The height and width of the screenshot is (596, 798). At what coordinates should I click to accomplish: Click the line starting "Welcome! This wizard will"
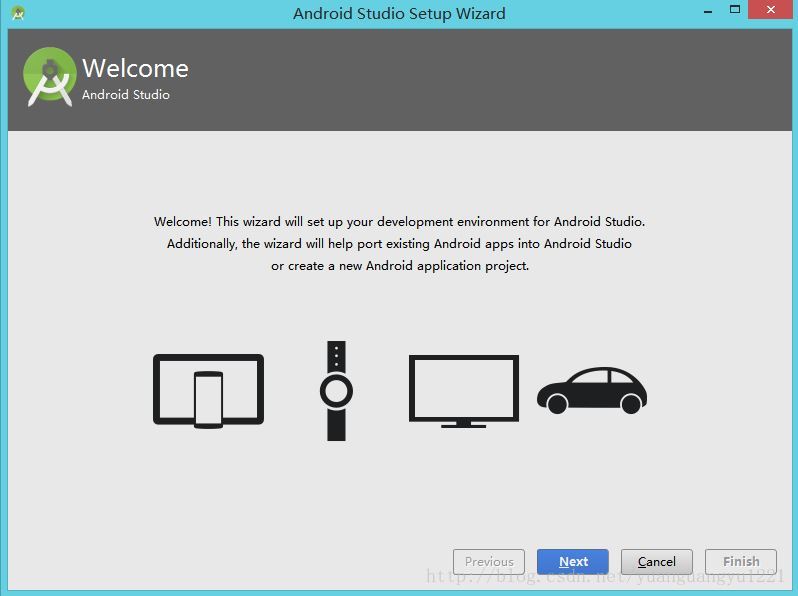(x=400, y=221)
